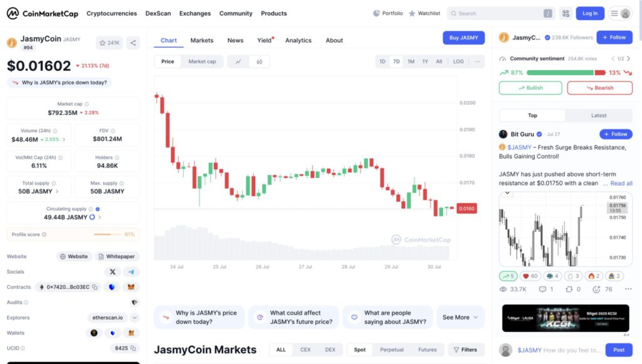
Task: Add JasmyCoin to watchlist via star button
Action: point(109,43)
